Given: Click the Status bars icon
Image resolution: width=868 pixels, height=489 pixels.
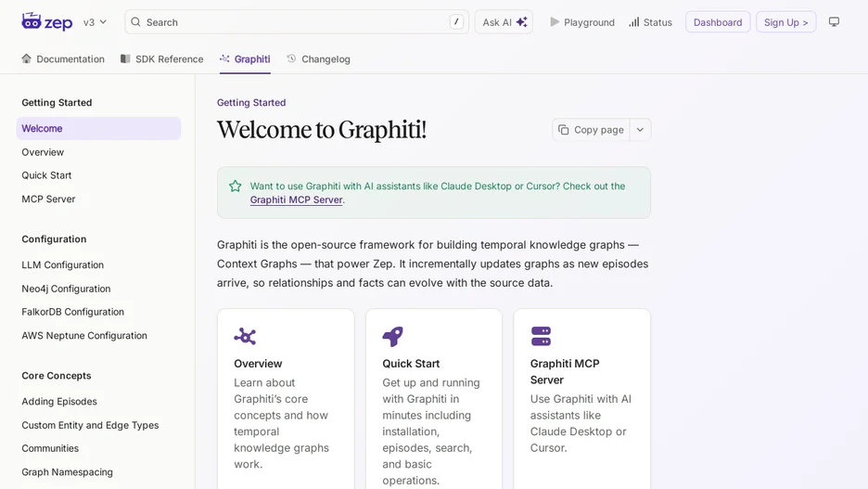Looking at the screenshot, I should pos(633,22).
